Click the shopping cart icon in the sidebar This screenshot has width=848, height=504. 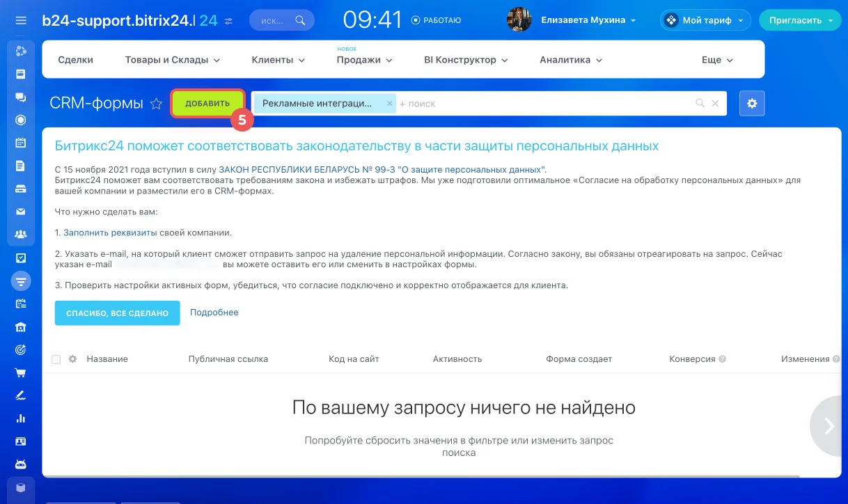coord(21,372)
